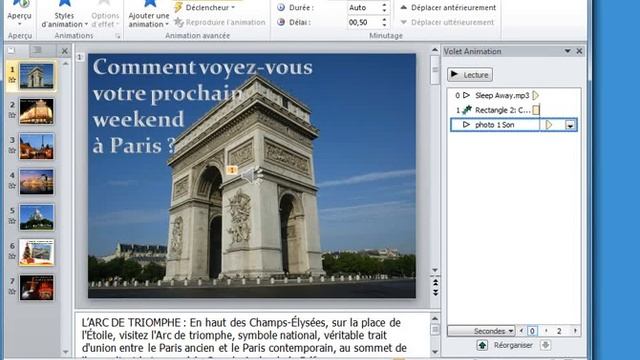Click the Lecture play button
The height and width of the screenshot is (360, 640).
click(470, 75)
